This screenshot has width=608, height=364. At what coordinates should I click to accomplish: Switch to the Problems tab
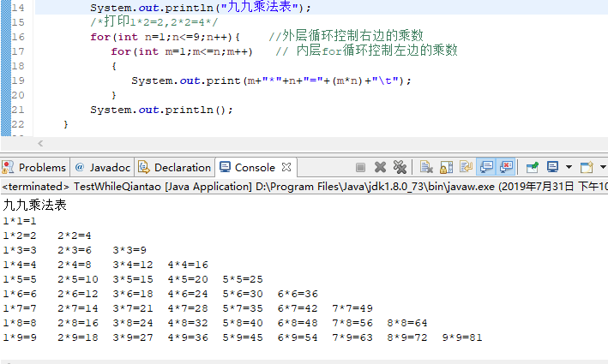coord(34,167)
